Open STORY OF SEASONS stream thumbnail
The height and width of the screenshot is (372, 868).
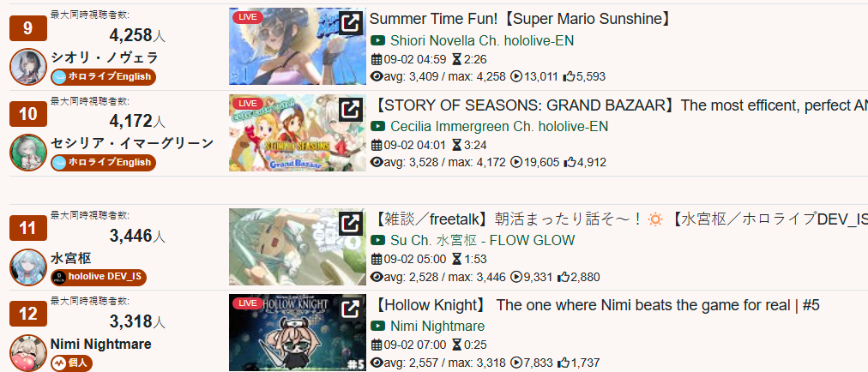298,132
